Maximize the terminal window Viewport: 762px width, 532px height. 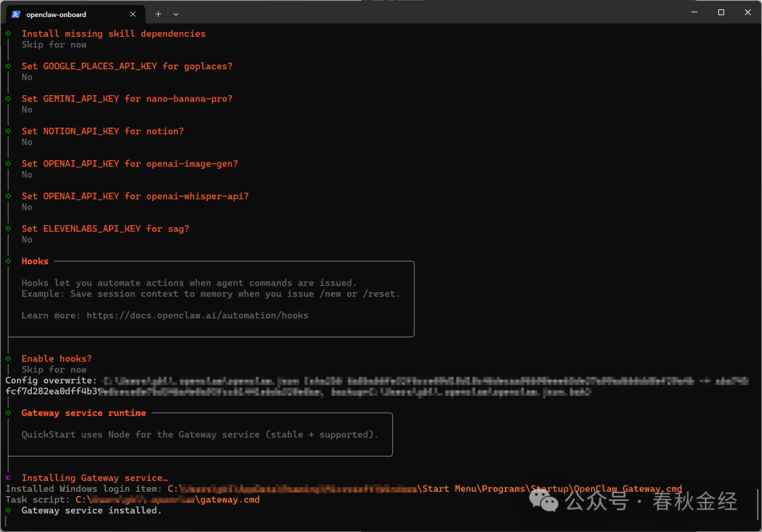721,12
